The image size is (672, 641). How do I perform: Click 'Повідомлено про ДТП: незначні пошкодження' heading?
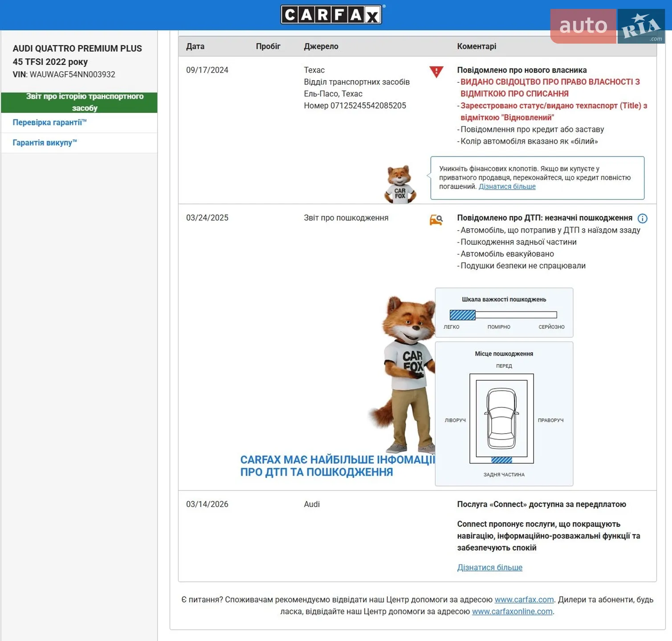[545, 218]
